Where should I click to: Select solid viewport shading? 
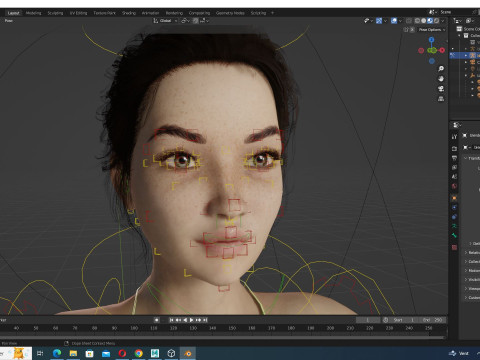pos(424,21)
